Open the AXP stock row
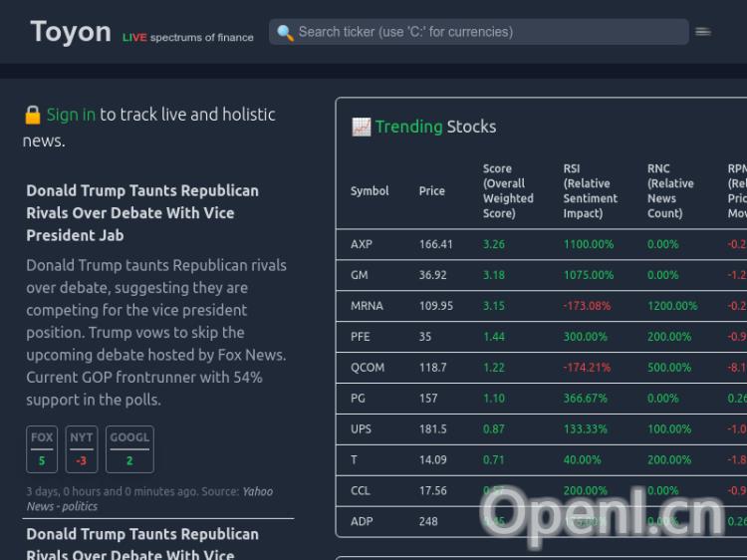 pos(361,244)
